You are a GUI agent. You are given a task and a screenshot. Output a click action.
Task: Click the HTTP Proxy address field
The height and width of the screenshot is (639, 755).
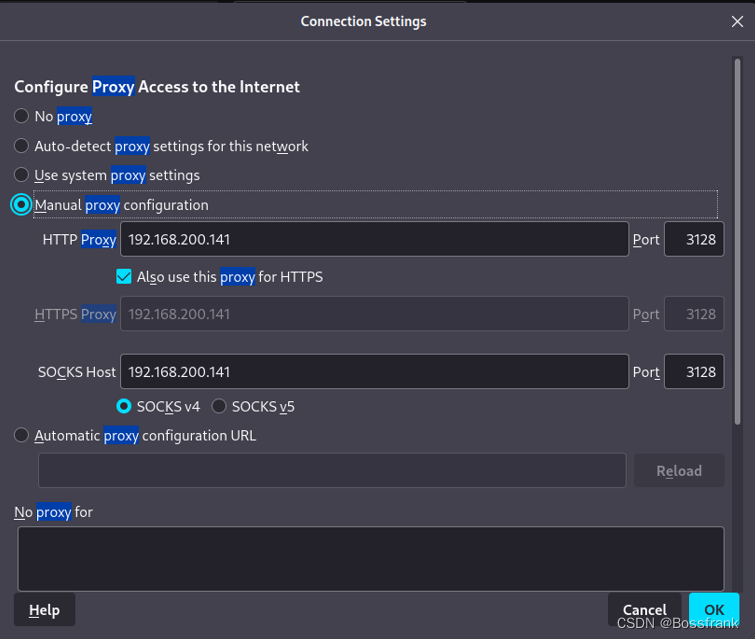pos(374,239)
